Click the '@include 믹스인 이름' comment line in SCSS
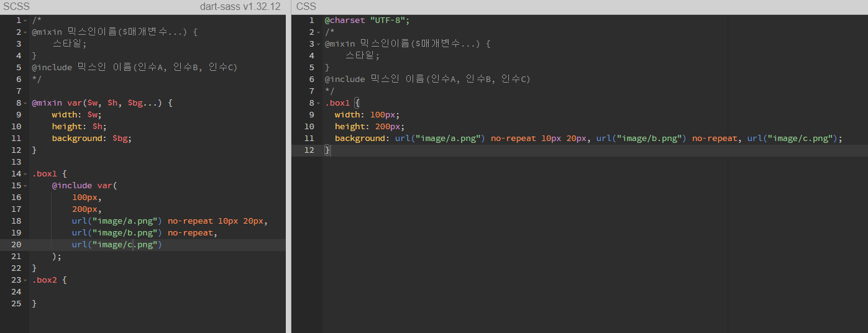 (x=135, y=68)
